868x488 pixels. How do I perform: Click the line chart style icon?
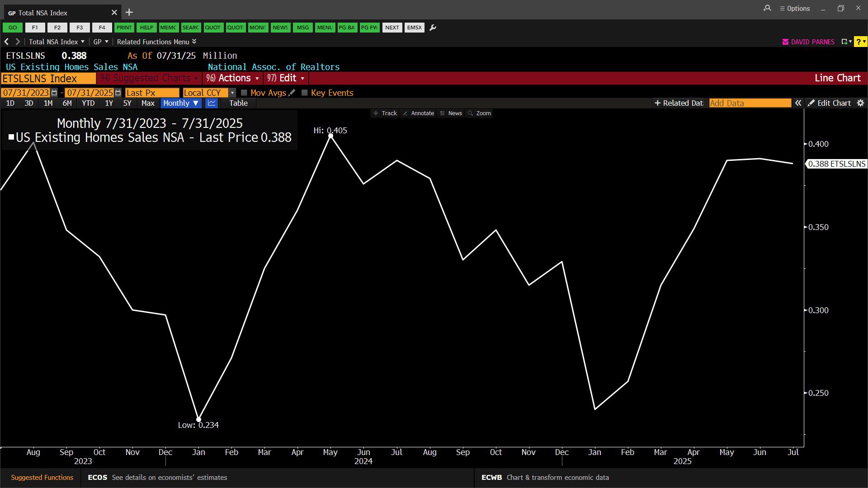[x=212, y=103]
